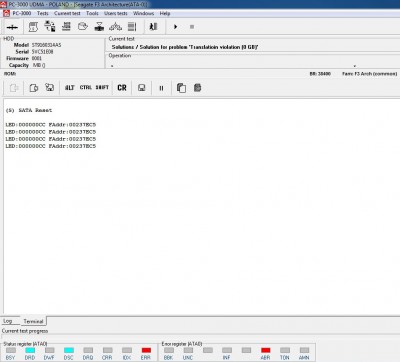Click the open folder toolbar icon

click(83, 26)
